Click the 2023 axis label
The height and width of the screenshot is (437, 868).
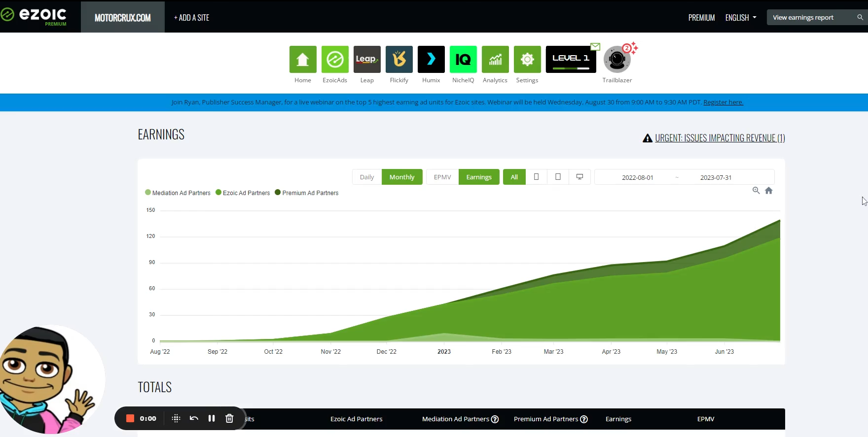tap(444, 351)
